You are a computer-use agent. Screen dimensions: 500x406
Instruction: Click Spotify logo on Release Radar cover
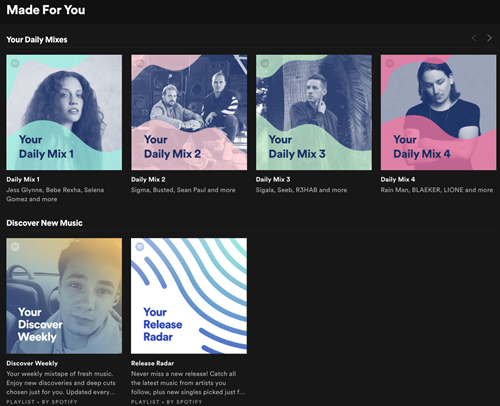140,247
